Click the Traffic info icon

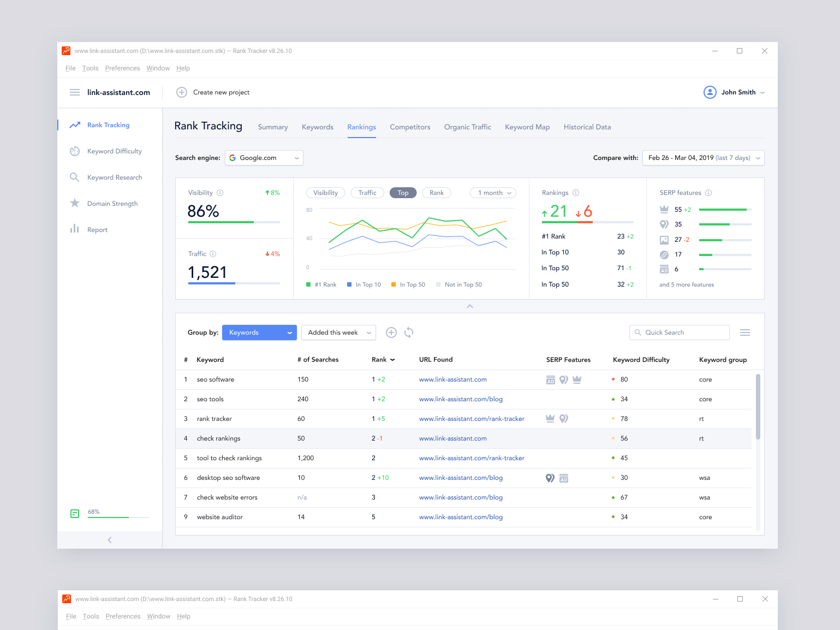pos(213,254)
